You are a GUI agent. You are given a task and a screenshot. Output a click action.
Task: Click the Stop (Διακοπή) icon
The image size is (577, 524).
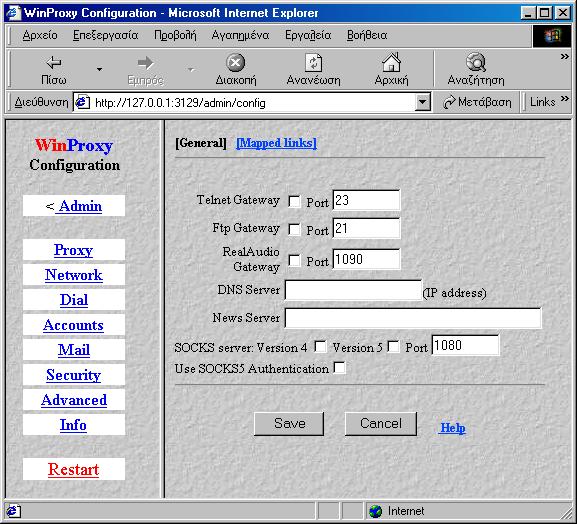[236, 63]
